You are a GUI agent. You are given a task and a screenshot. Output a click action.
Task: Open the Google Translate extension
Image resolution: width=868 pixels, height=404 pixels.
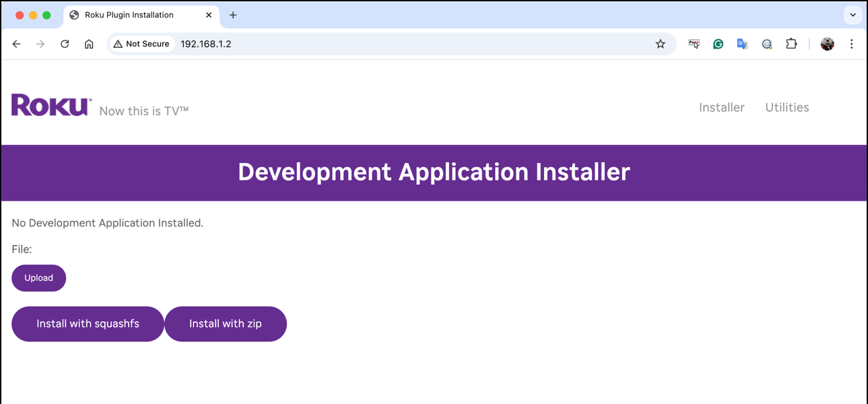pos(742,44)
